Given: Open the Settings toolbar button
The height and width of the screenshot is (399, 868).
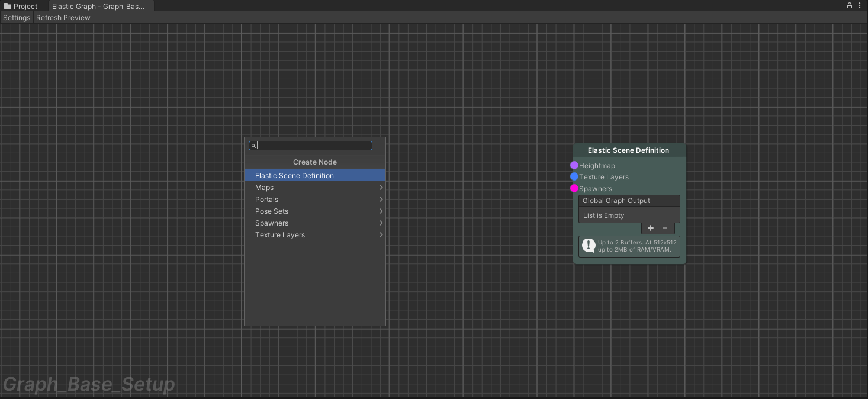Looking at the screenshot, I should pyautogui.click(x=17, y=18).
